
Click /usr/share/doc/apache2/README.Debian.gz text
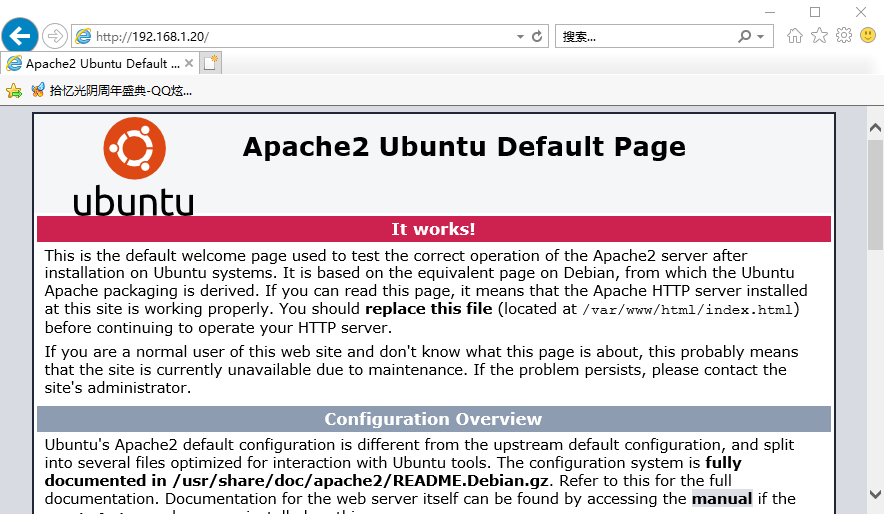click(360, 481)
